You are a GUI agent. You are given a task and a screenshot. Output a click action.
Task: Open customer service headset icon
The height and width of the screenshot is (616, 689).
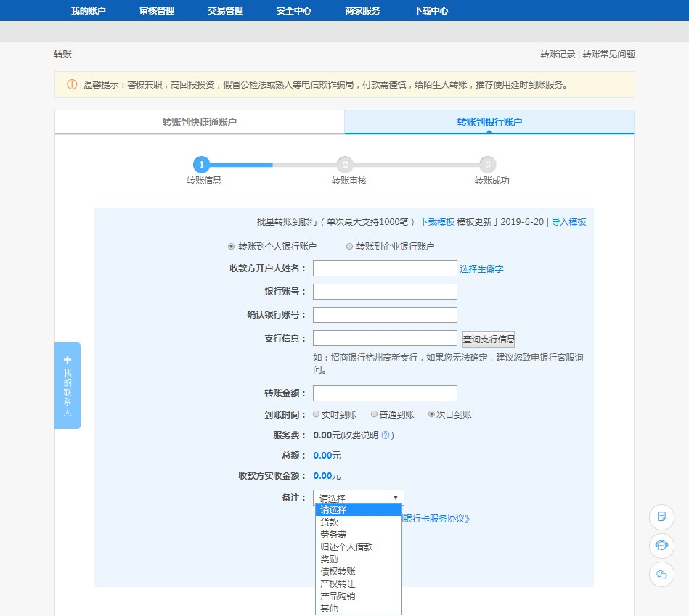click(661, 545)
